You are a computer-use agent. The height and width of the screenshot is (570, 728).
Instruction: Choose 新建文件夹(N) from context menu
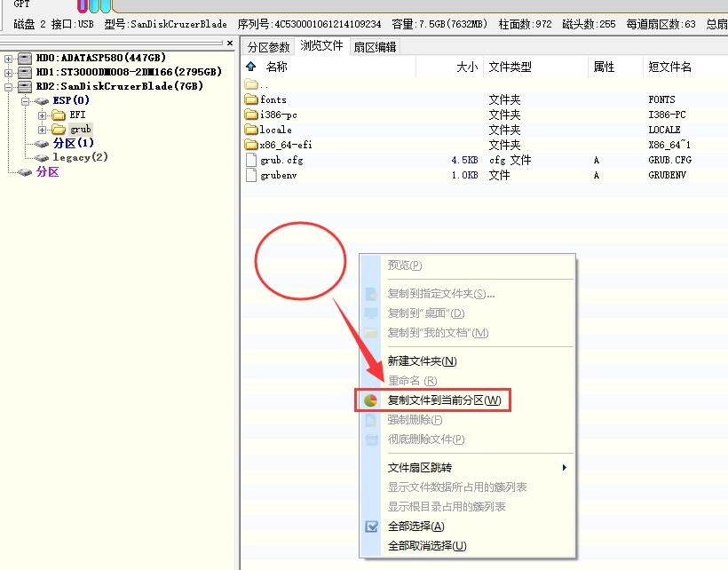click(422, 361)
